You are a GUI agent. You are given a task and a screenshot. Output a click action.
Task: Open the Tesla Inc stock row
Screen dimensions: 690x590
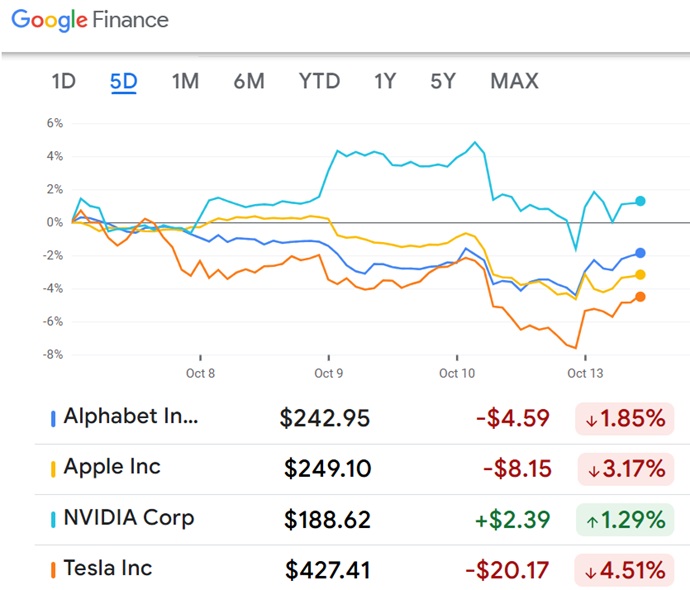108,568
